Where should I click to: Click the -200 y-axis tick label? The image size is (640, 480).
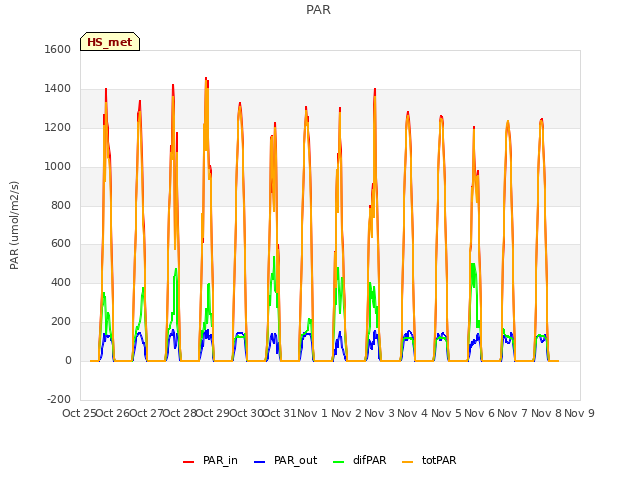pyautogui.click(x=59, y=399)
